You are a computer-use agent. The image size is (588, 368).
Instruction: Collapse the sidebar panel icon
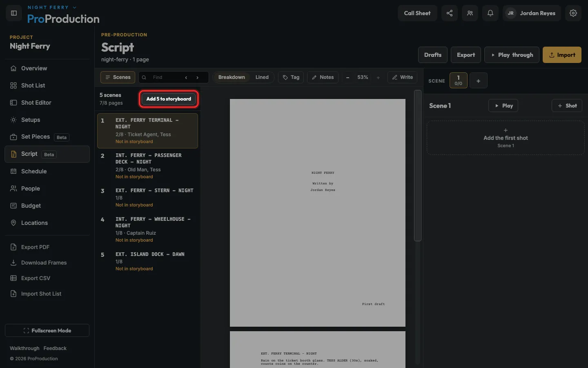[14, 13]
